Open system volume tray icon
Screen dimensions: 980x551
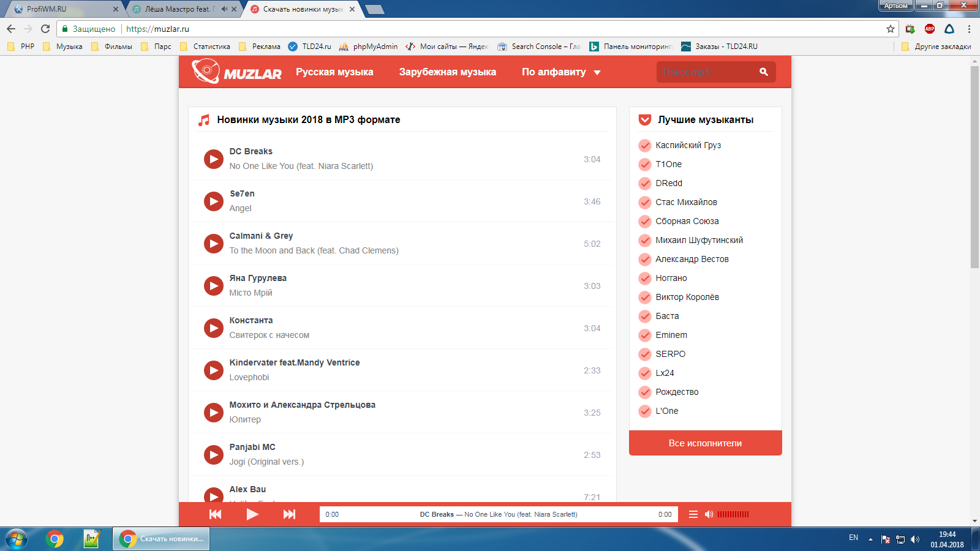tap(915, 539)
